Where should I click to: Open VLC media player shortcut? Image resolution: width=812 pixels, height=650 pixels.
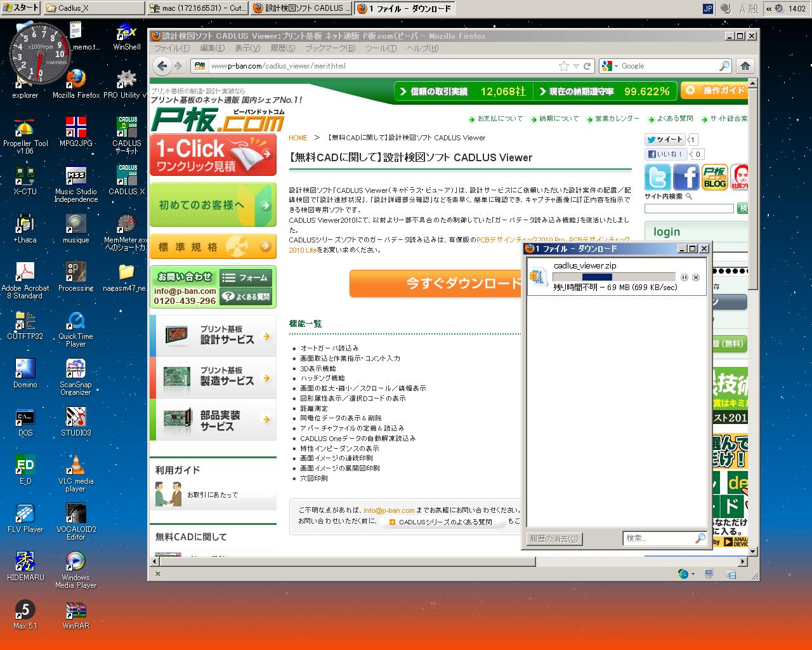tap(76, 474)
